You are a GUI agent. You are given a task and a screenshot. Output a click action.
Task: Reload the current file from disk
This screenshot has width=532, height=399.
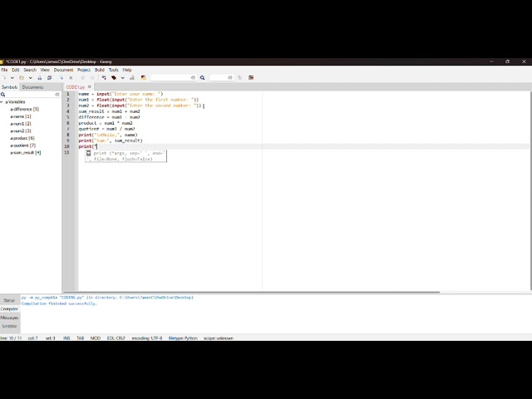click(x=62, y=77)
